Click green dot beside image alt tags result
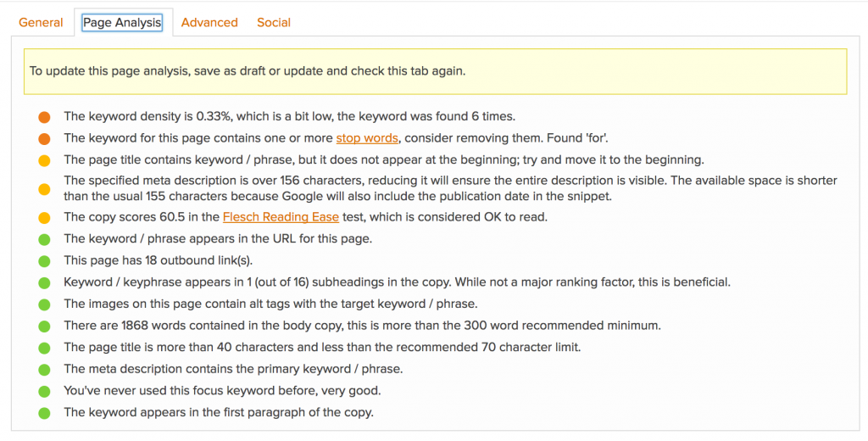This screenshot has height=441, width=868. coord(44,304)
